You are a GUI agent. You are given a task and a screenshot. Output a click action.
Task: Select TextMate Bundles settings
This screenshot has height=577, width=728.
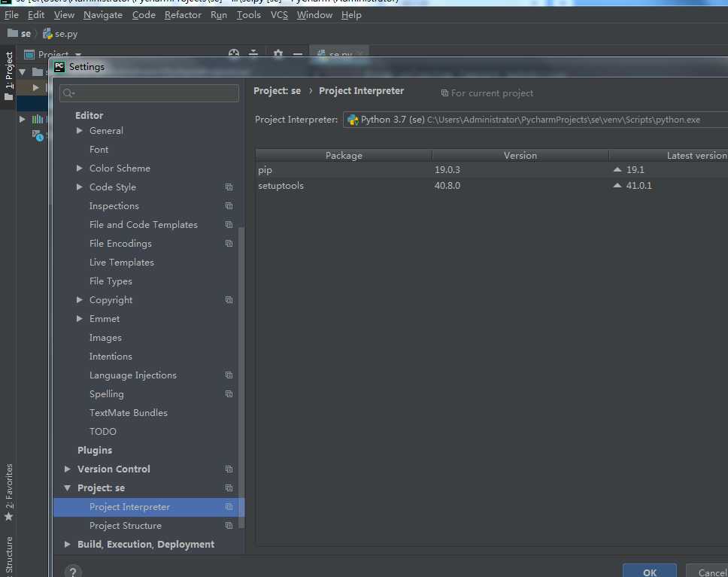[128, 413]
